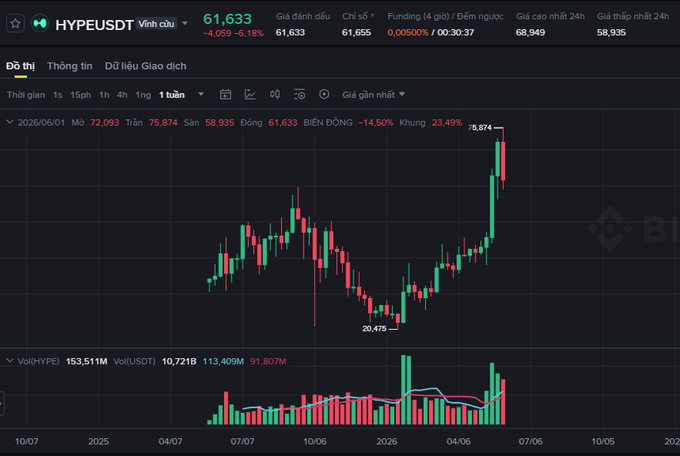Click the 20,475 low price marker
Screen dimensions: 680x456
pos(374,328)
